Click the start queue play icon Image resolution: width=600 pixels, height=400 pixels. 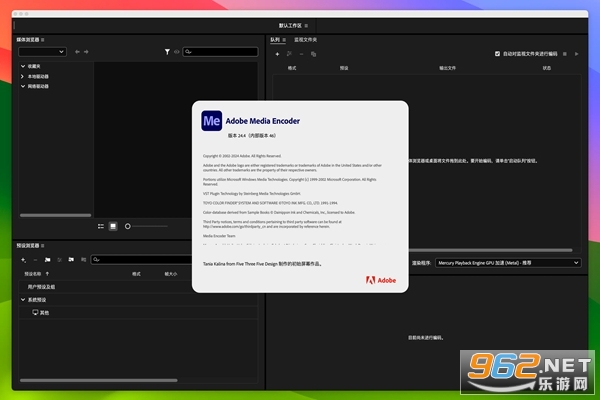pos(576,54)
